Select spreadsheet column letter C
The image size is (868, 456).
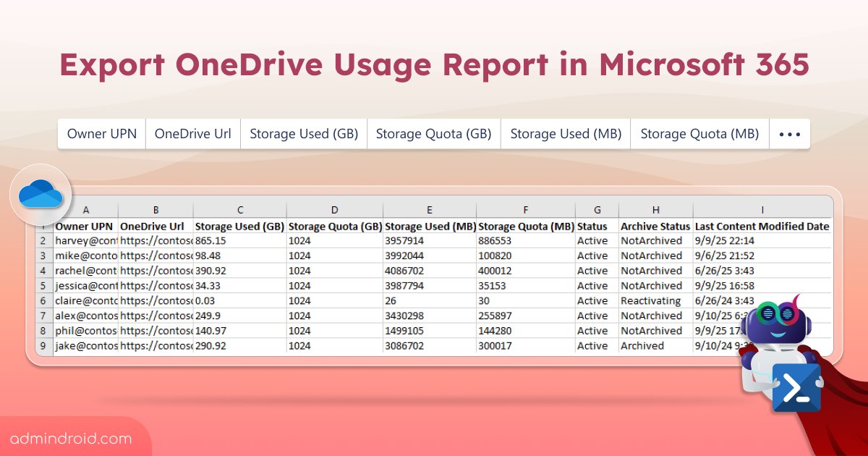pos(240,210)
